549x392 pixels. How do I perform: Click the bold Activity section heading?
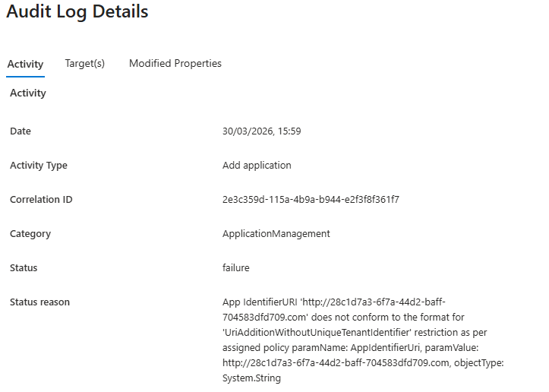[28, 93]
